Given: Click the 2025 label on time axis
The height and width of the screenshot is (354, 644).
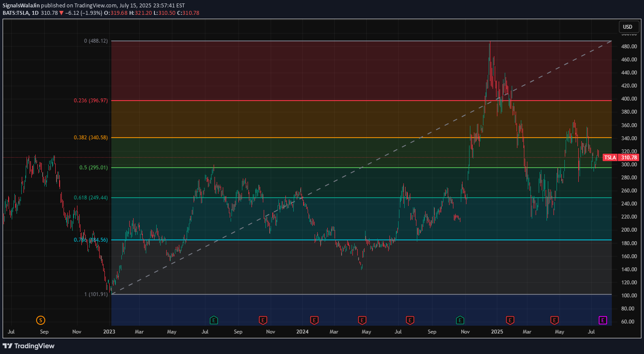Looking at the screenshot, I should pos(497,332).
